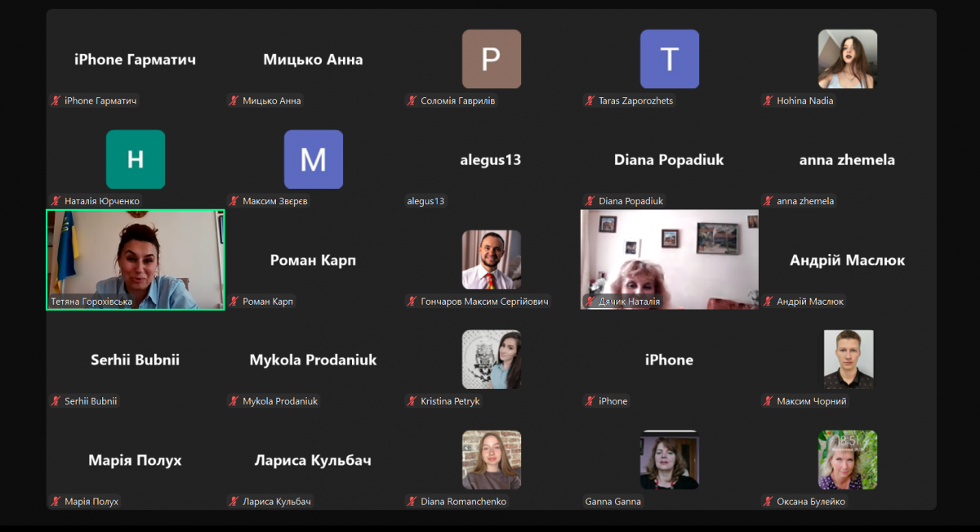Viewport: 980px width, 532px height.
Task: Click muted mic icon beside Serhii Bubnii label
Action: (x=56, y=401)
